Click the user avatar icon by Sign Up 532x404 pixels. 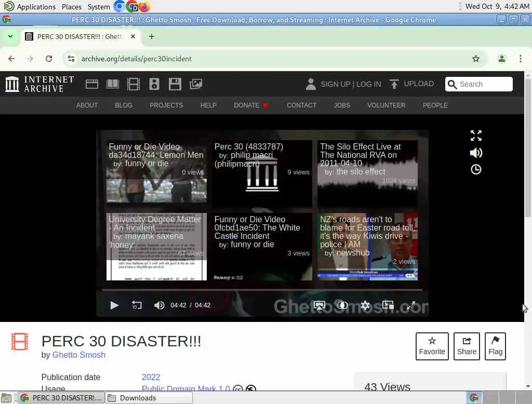(311, 84)
